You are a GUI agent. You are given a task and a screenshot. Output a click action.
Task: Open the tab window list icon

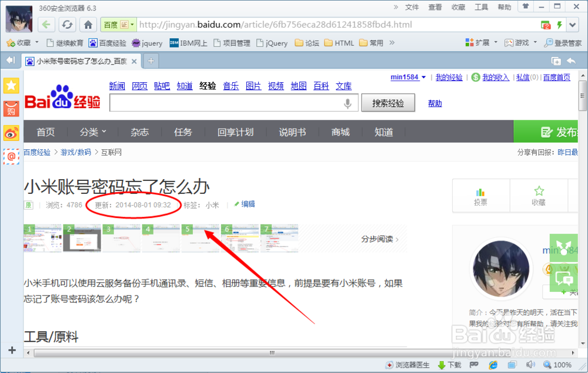pos(556,61)
